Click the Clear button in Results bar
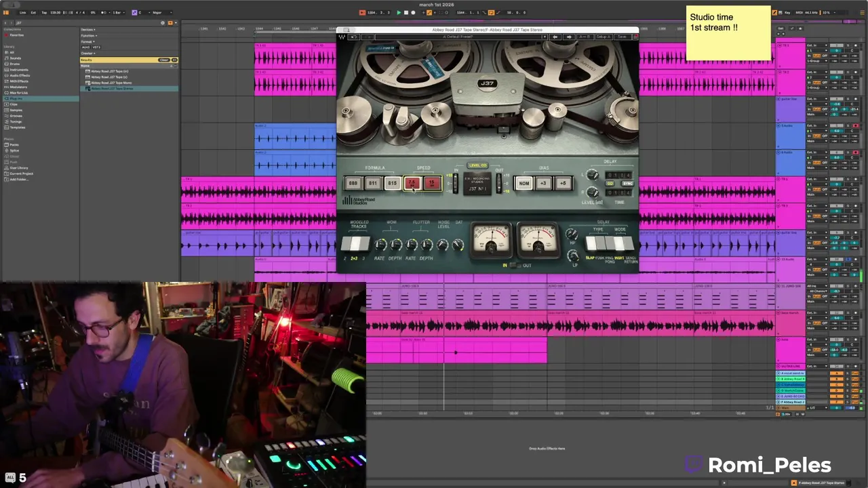Screen dimensions: 868x488 click(x=163, y=60)
